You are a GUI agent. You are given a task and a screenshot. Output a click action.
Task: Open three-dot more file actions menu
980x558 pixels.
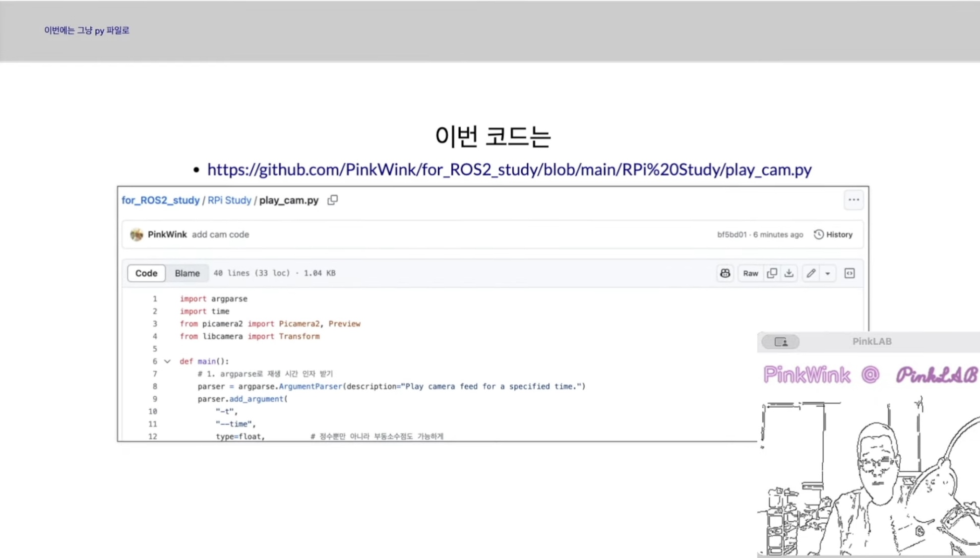click(x=854, y=200)
